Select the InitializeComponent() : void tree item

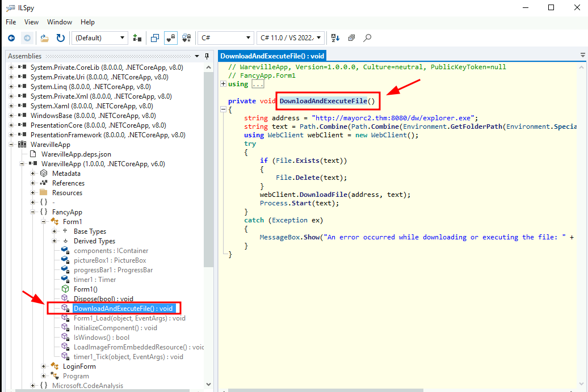(116, 328)
